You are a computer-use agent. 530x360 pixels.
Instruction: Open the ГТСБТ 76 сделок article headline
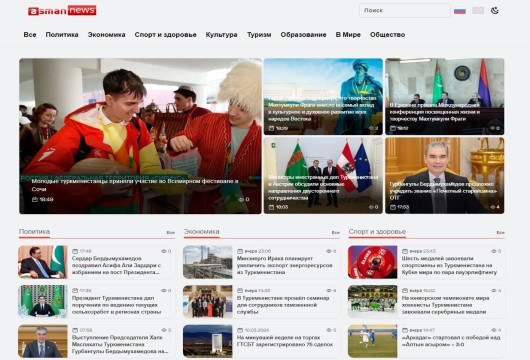pyautogui.click(x=285, y=341)
